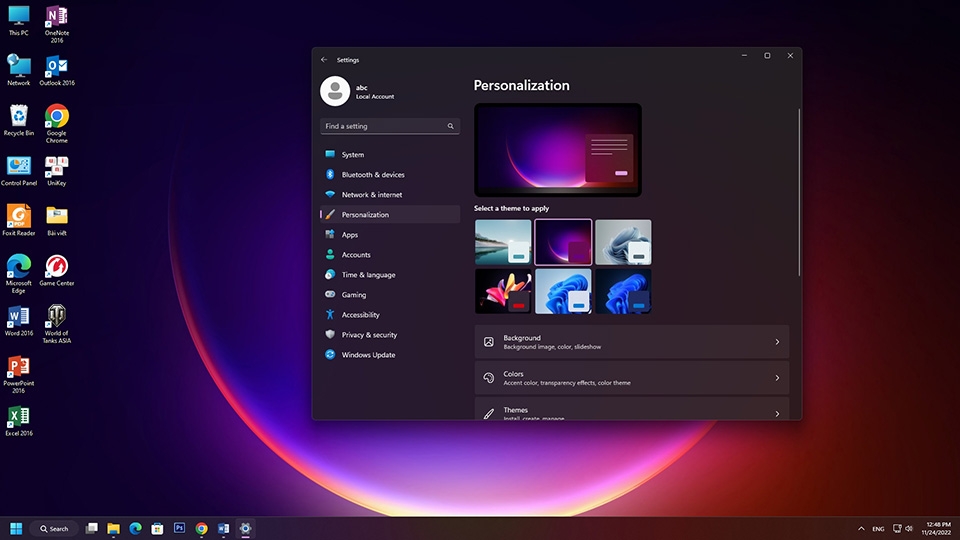Click the Windows Start button
960x540 pixels.
(x=17, y=528)
